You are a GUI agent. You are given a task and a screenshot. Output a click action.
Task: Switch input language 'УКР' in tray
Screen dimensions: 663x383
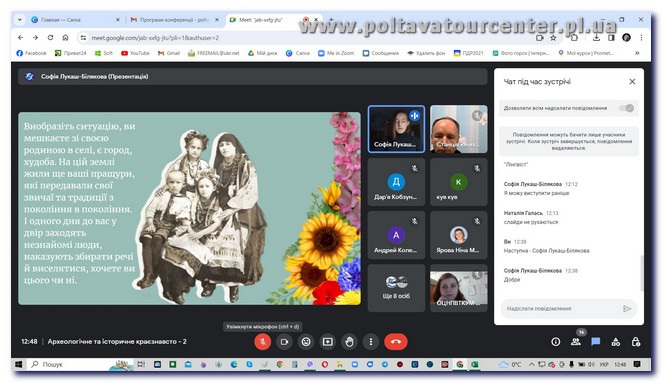pos(604,364)
